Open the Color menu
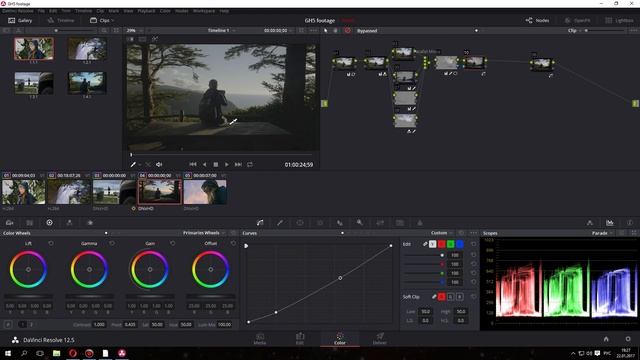Image resolution: width=640 pixels, height=360 pixels. (x=165, y=11)
